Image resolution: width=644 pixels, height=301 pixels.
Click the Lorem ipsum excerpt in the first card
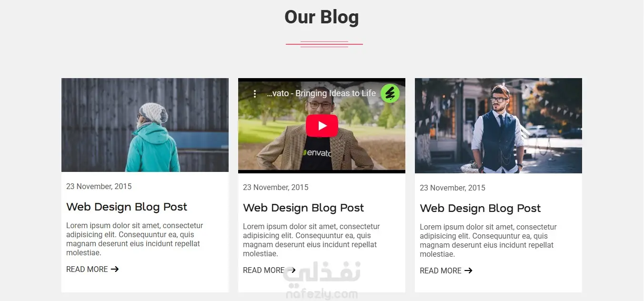click(135, 239)
